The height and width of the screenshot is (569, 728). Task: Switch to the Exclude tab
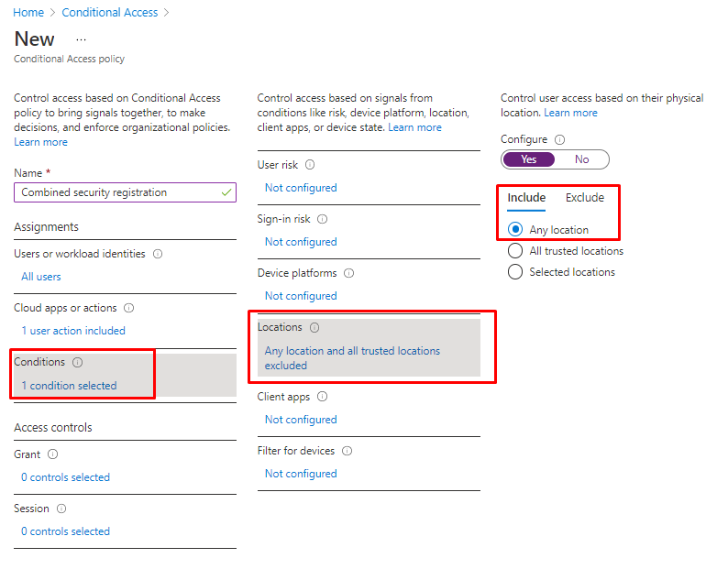click(x=585, y=198)
